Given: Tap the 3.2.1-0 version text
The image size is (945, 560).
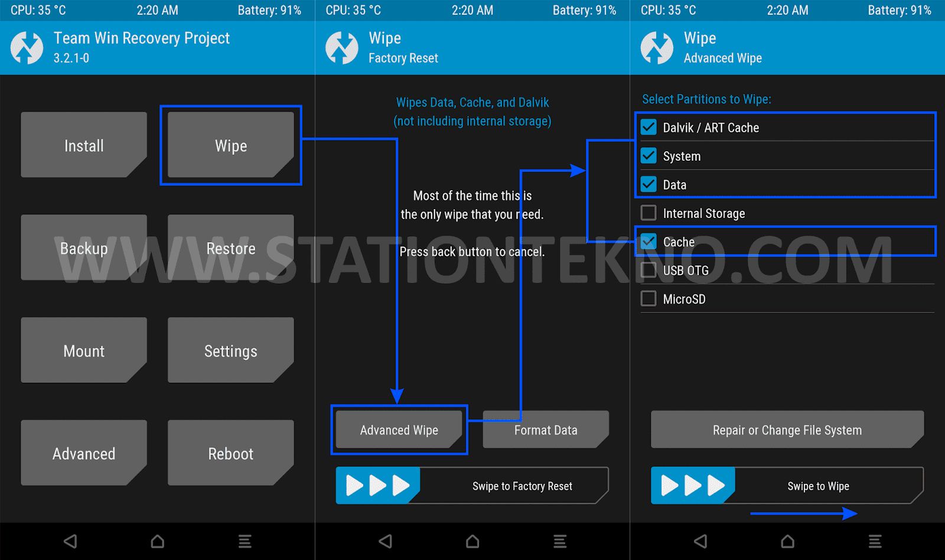Looking at the screenshot, I should tap(71, 58).
